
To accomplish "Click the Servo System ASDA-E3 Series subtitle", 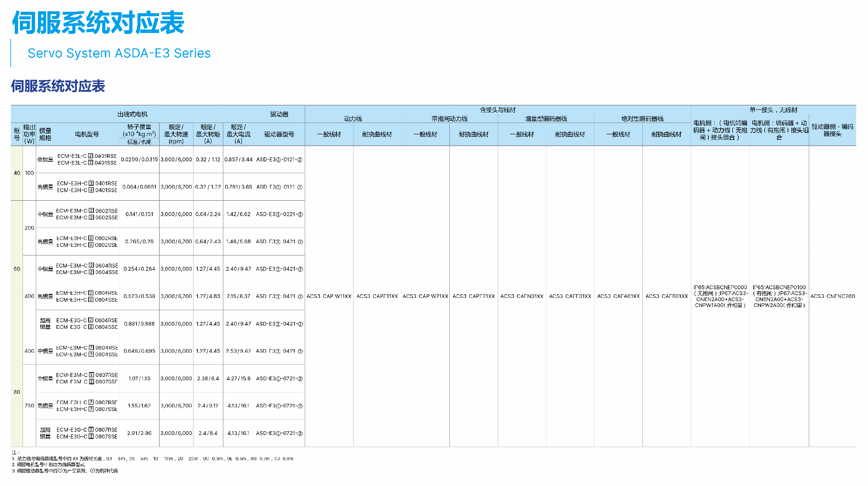I will coord(119,53).
